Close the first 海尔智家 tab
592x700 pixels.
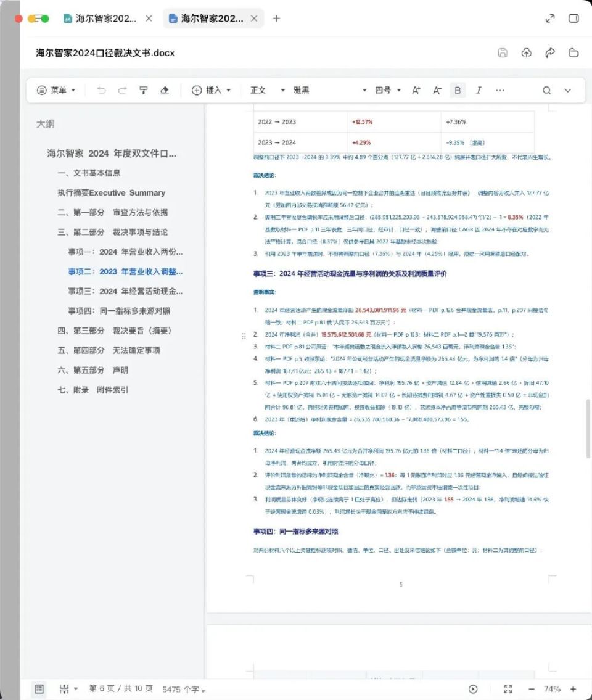click(x=149, y=19)
